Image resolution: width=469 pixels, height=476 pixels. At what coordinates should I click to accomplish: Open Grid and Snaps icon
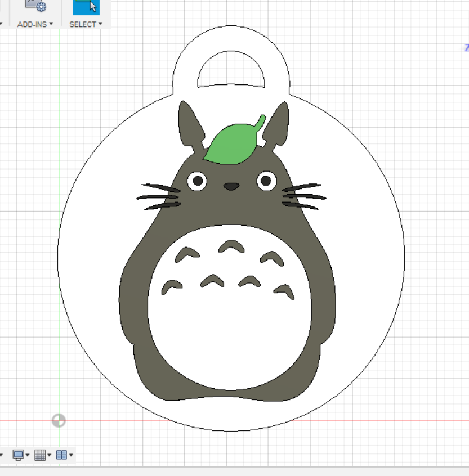point(40,455)
